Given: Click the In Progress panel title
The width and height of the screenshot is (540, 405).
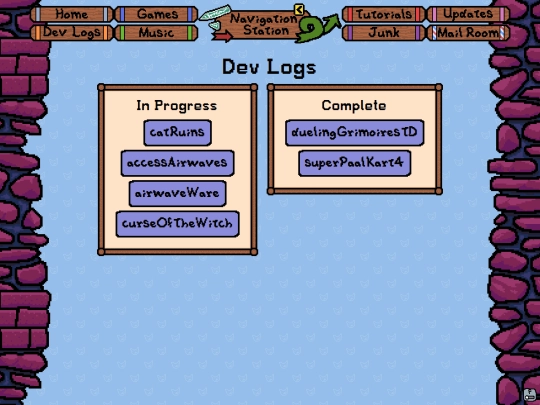Looking at the screenshot, I should coord(177,105).
